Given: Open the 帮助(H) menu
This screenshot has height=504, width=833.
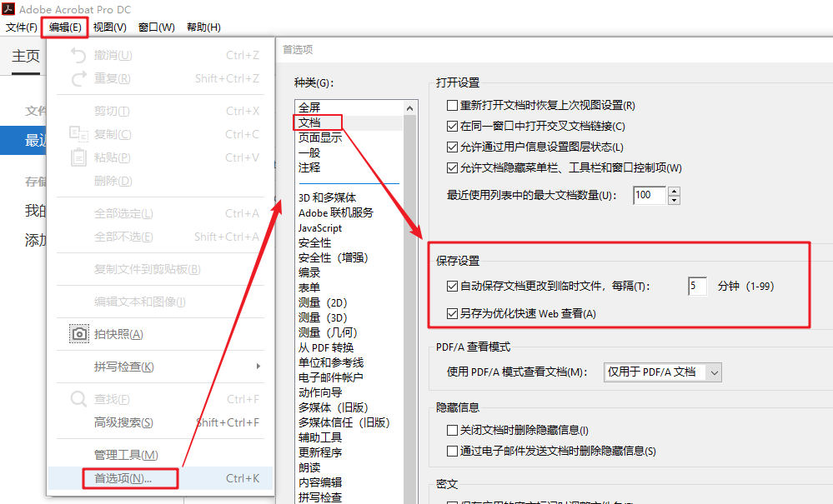Looking at the screenshot, I should coord(203,27).
